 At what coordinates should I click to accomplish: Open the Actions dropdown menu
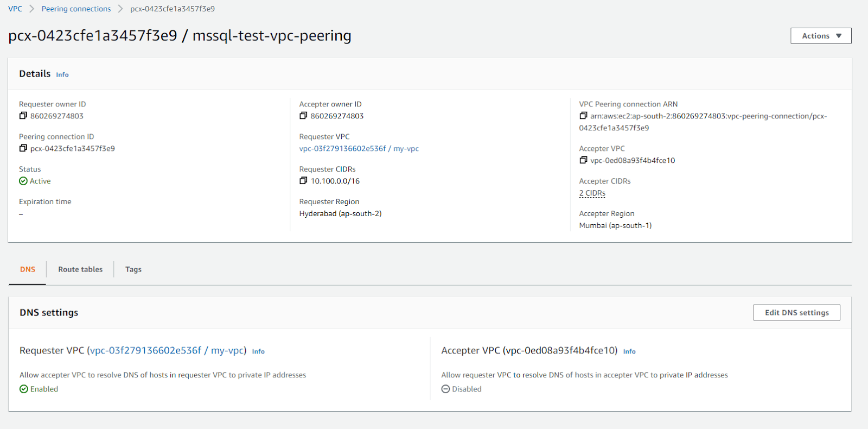[x=821, y=36]
